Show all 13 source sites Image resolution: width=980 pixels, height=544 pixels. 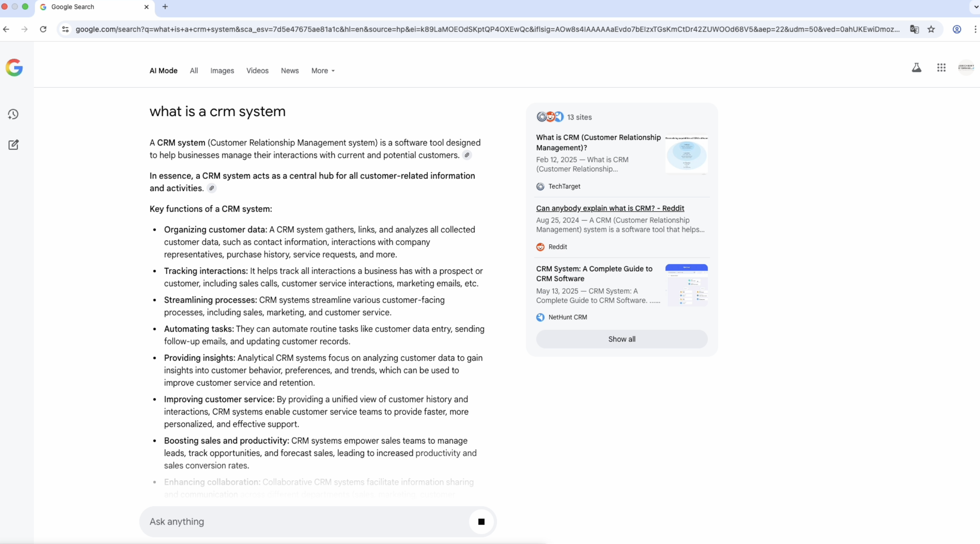[x=622, y=339]
